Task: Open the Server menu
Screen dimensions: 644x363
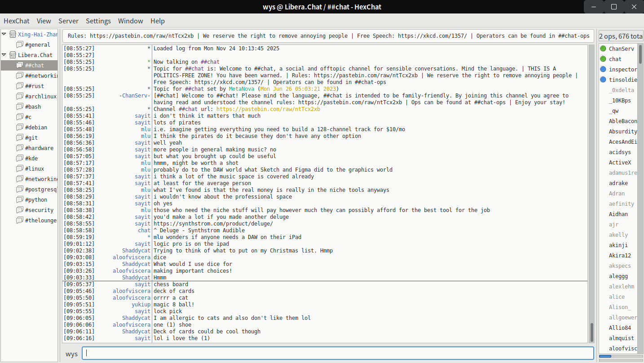Action: (x=68, y=21)
